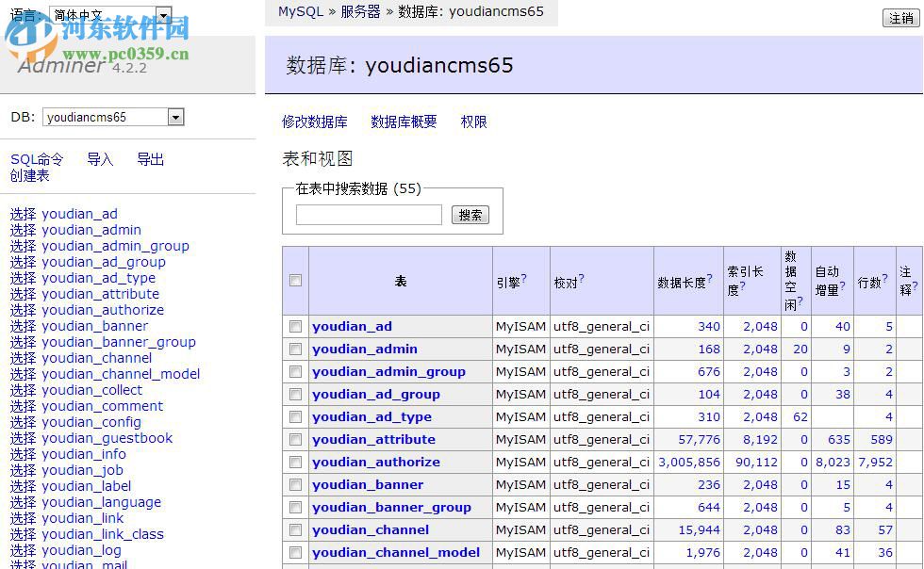Image resolution: width=924 pixels, height=569 pixels.
Task: Open the SQL命令 link
Action: click(37, 159)
